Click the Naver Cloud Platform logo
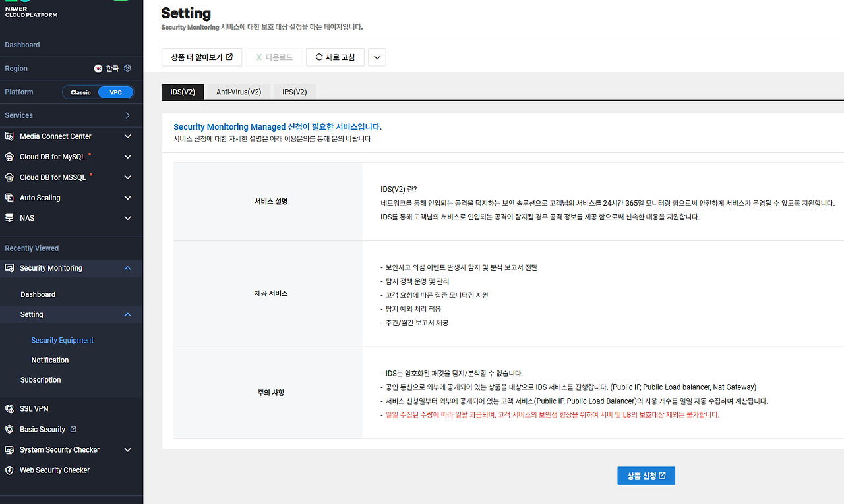844x504 pixels. click(31, 9)
